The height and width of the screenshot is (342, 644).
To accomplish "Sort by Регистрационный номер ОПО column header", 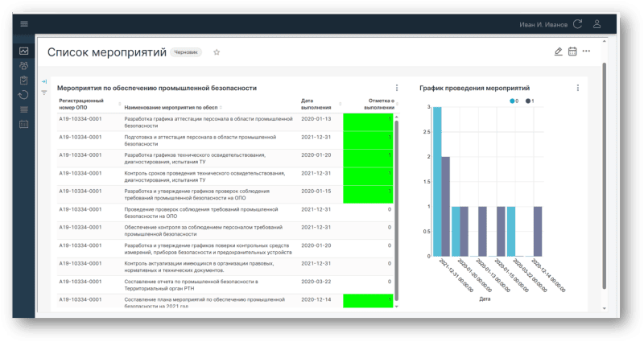I will point(81,104).
